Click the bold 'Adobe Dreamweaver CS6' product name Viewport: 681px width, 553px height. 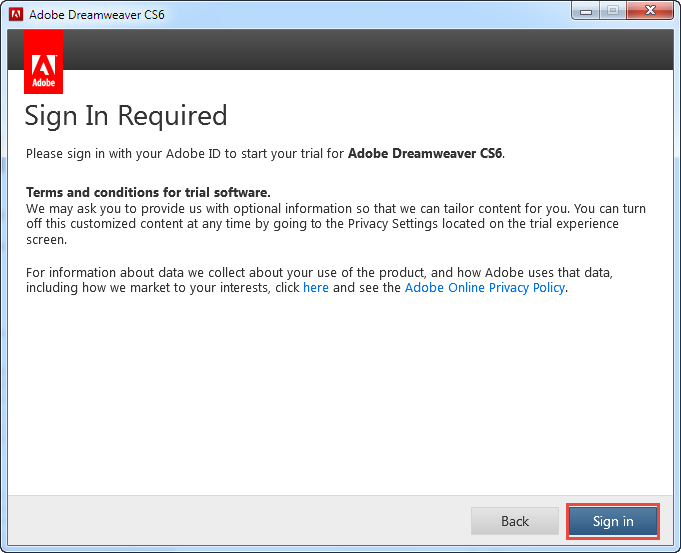point(425,153)
